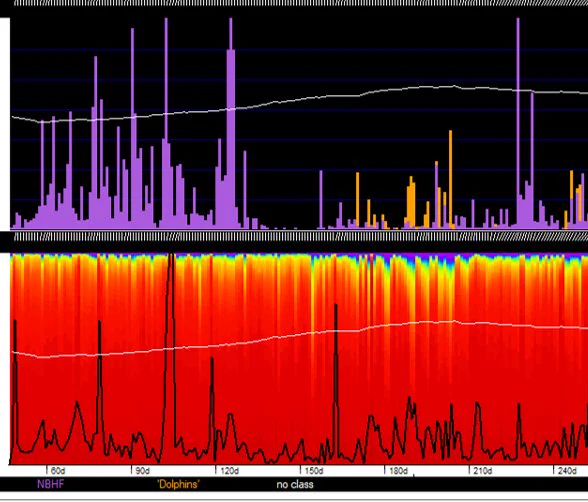The width and height of the screenshot is (588, 502).
Task: Click the 'no class' legend label
Action: (x=295, y=484)
